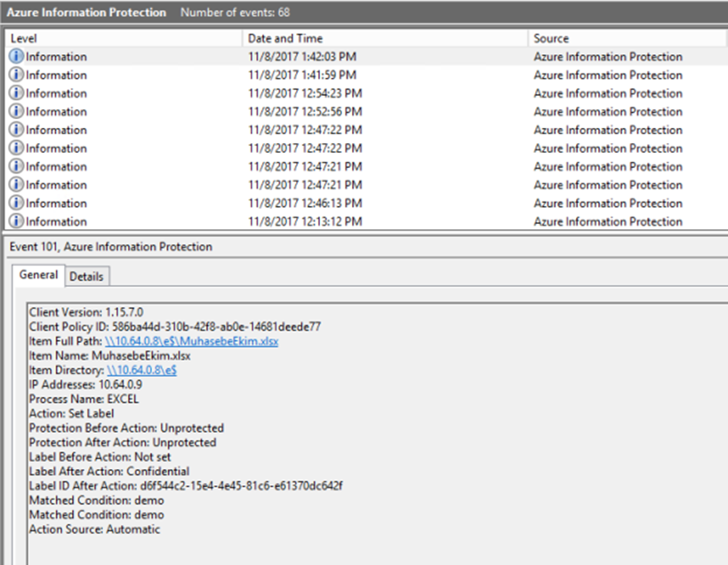Viewport: 728px width, 565px height.
Task: Pick the information icon for the 12:52:56 PM event
Action: pyautogui.click(x=16, y=112)
